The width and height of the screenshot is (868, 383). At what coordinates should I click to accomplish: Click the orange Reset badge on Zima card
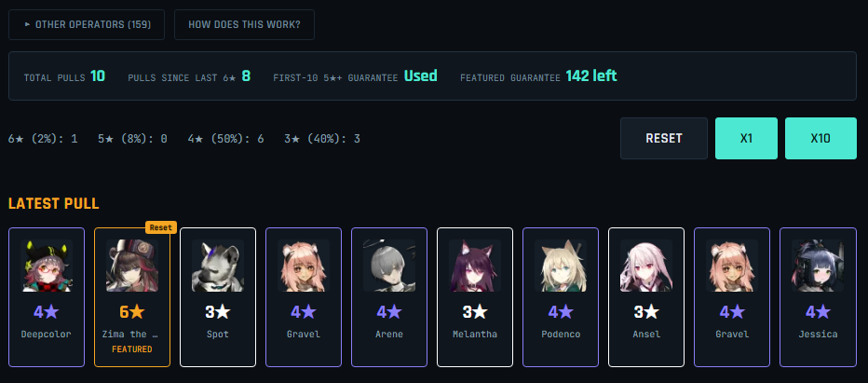tap(161, 227)
